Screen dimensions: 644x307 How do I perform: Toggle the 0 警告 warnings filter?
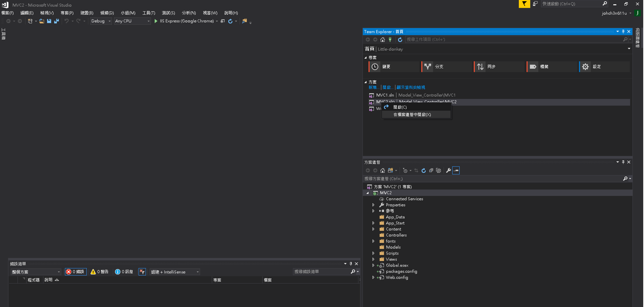click(99, 272)
